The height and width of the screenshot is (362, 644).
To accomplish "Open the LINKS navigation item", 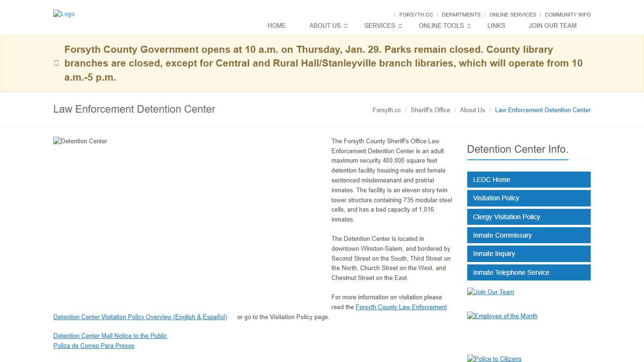I will point(496,25).
